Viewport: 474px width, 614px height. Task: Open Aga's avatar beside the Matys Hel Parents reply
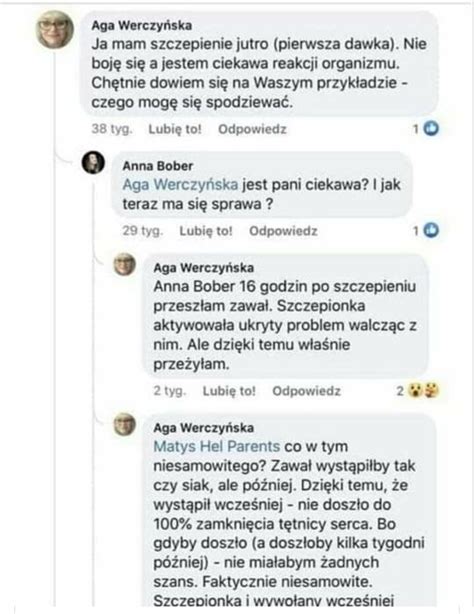pos(125,424)
